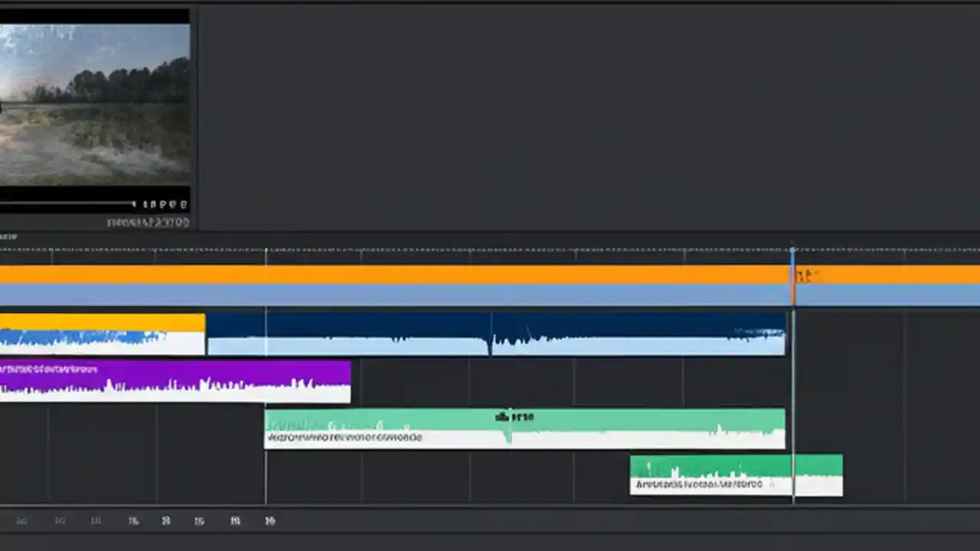Click the leftmost icon on the bottom toolbar
The width and height of the screenshot is (980, 551).
(21, 520)
